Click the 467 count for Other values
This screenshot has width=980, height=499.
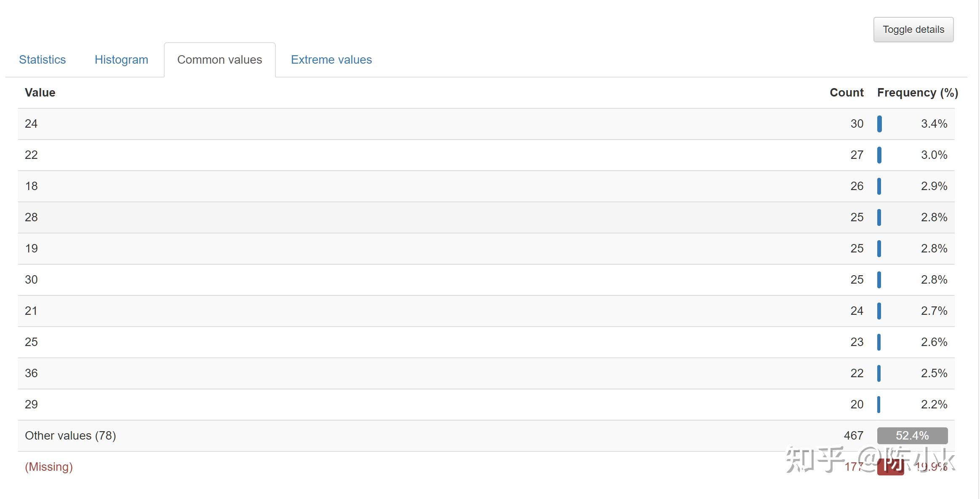click(x=853, y=435)
